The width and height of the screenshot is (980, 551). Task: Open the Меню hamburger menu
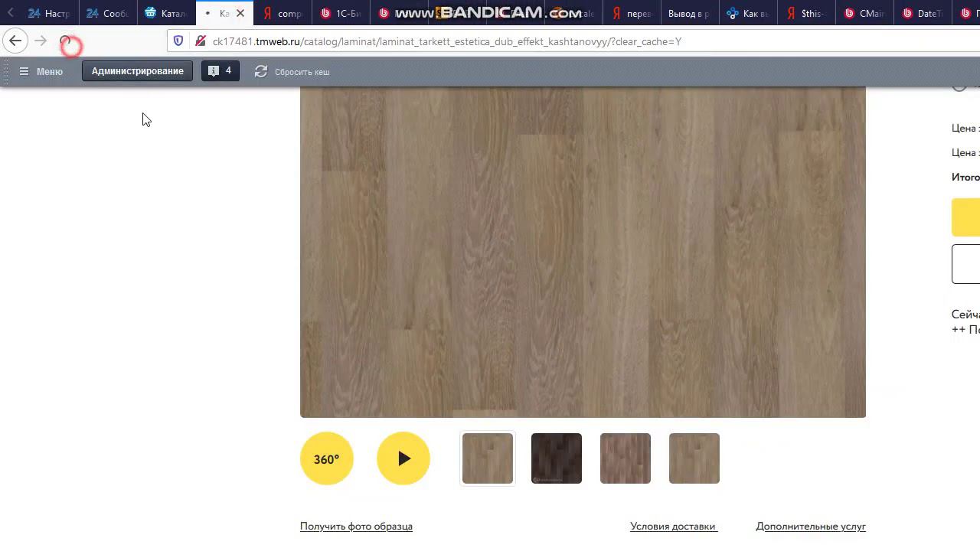(41, 71)
